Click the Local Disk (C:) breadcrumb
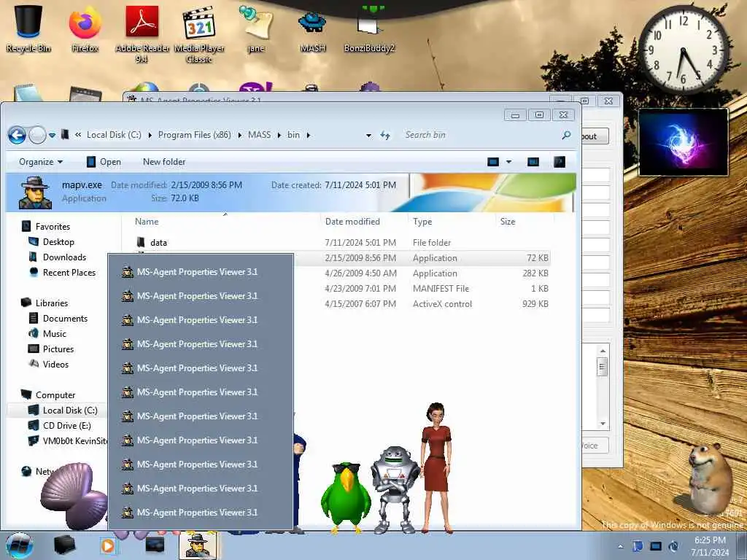This screenshot has height=560, width=747. click(x=114, y=135)
